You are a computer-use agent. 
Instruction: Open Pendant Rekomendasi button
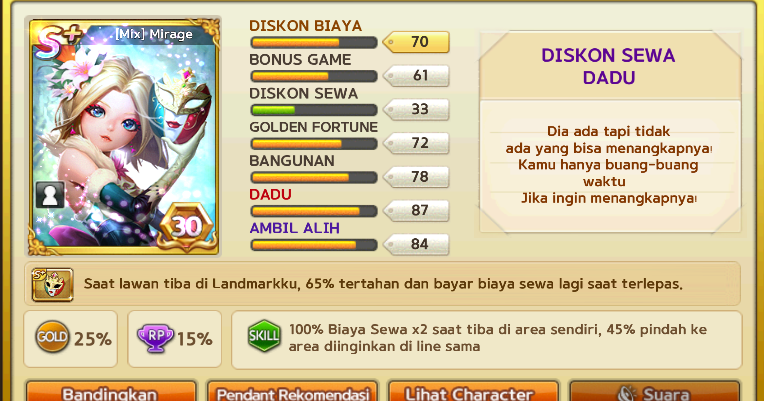point(292,391)
